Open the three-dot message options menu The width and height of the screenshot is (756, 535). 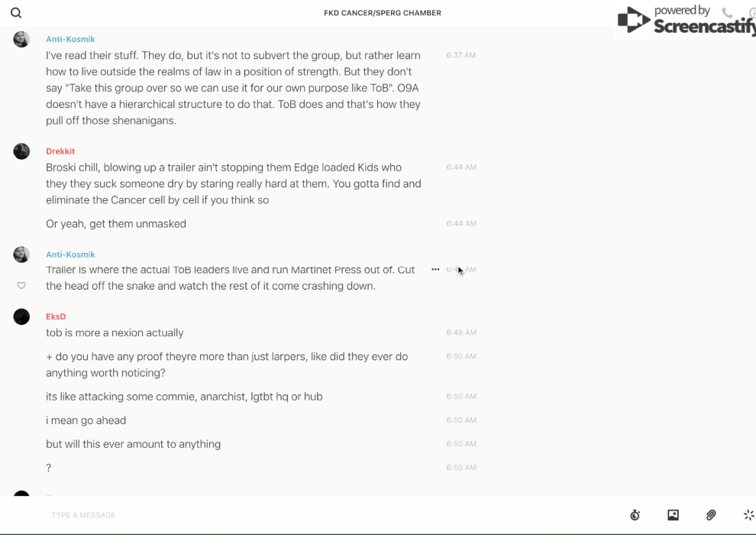tap(435, 269)
